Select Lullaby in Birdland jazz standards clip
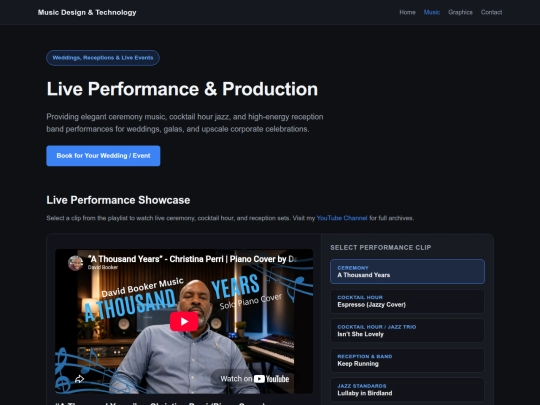 pyautogui.click(x=407, y=390)
